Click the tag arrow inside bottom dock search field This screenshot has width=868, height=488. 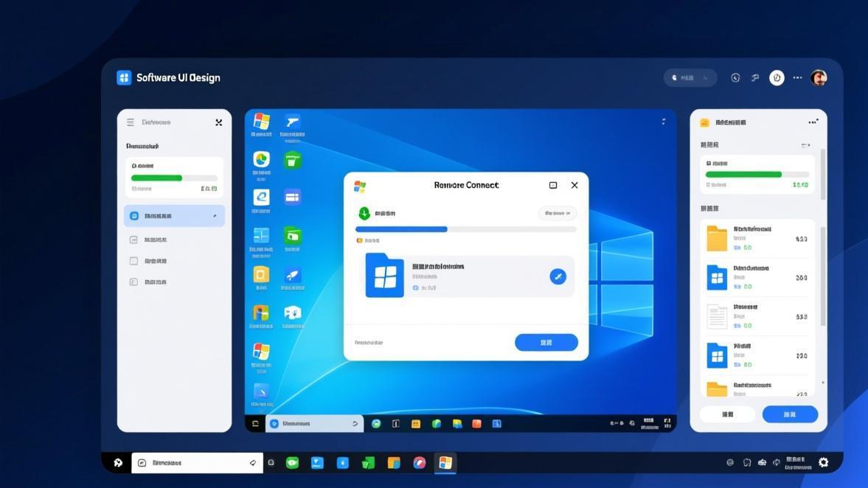[253, 463]
